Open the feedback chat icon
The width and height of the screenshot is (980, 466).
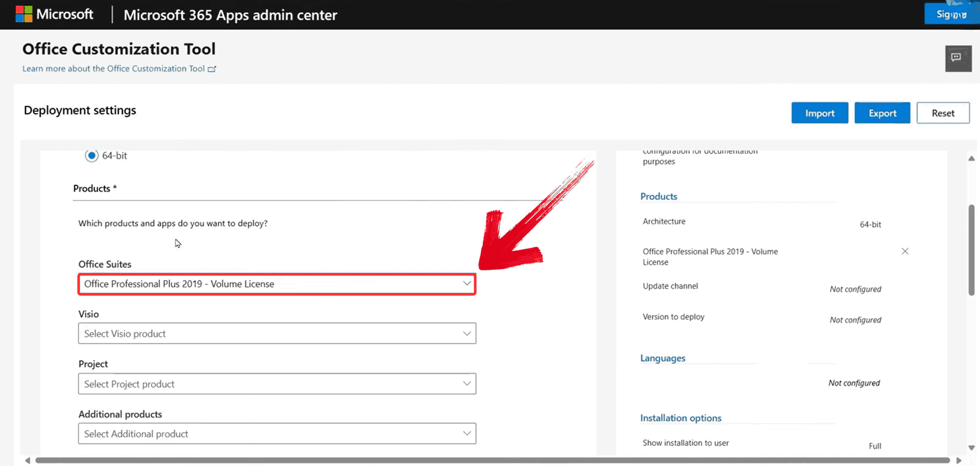coord(958,58)
